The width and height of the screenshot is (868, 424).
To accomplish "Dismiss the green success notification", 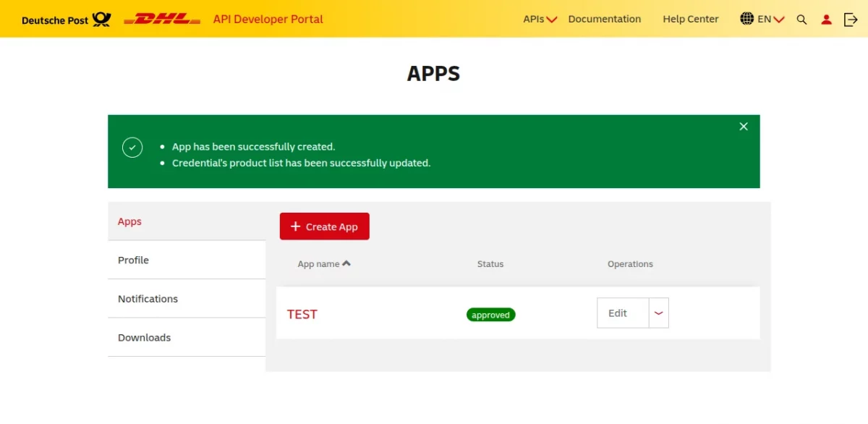I will click(x=743, y=126).
